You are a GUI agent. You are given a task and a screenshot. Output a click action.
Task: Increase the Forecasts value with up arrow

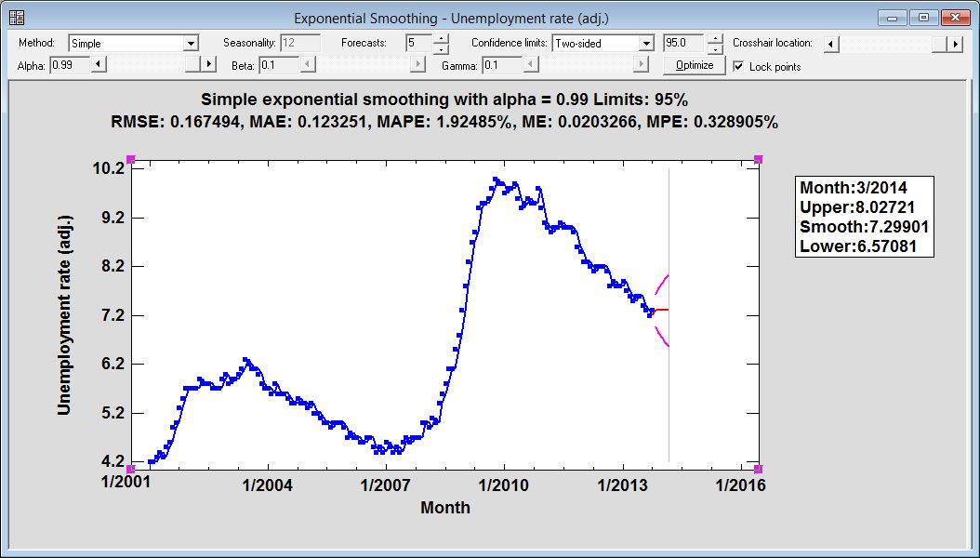(x=441, y=39)
